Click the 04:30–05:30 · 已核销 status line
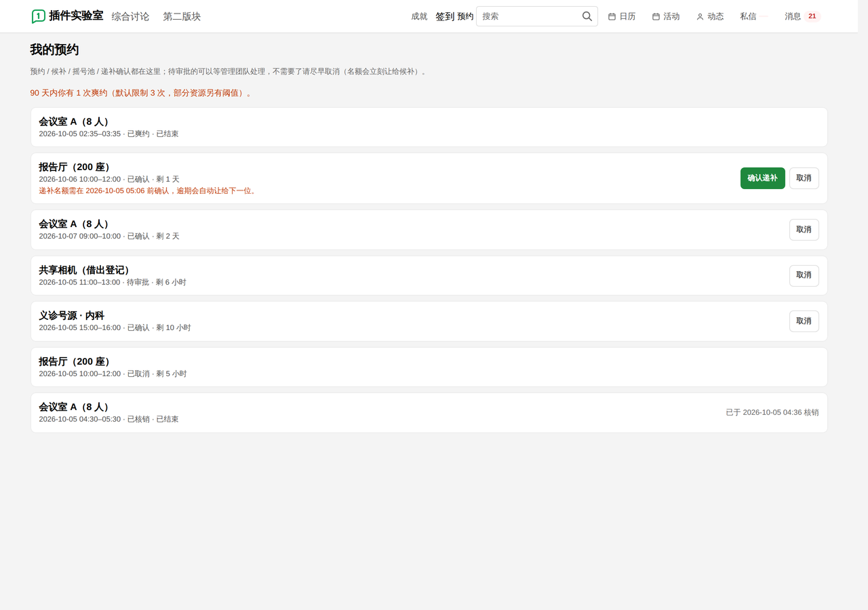Screen dimensions: 868x610 pyautogui.click(x=108, y=419)
